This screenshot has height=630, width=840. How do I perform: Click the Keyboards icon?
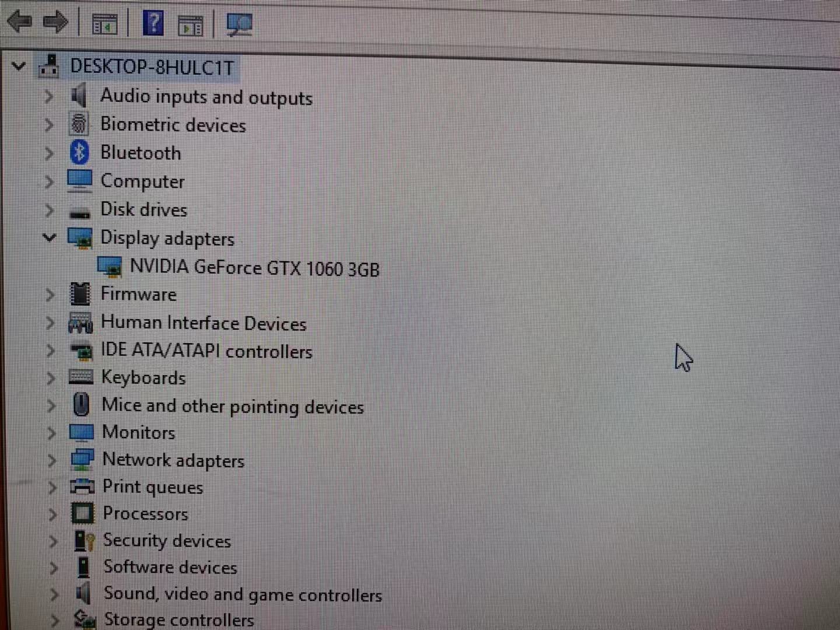(81, 377)
